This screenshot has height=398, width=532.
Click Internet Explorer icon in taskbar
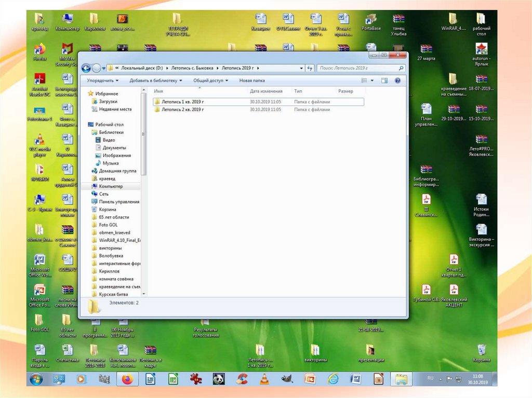pos(332,379)
